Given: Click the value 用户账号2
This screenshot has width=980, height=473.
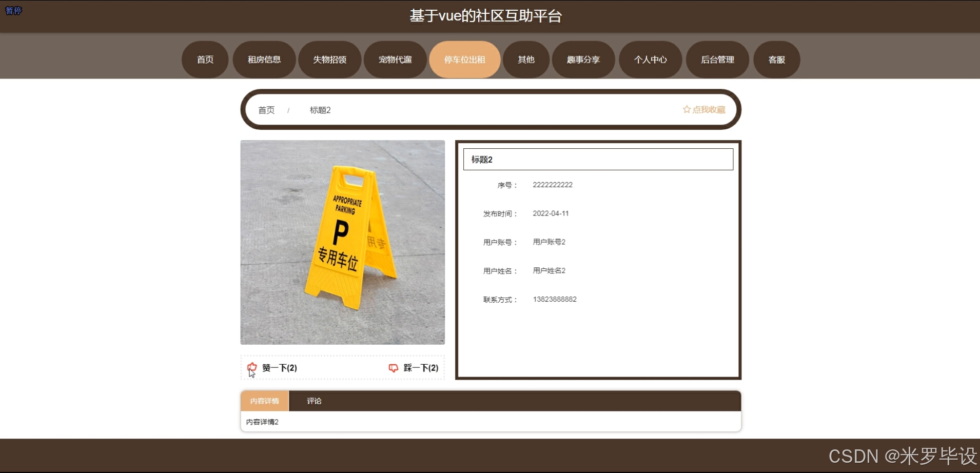Looking at the screenshot, I should click(x=549, y=242).
